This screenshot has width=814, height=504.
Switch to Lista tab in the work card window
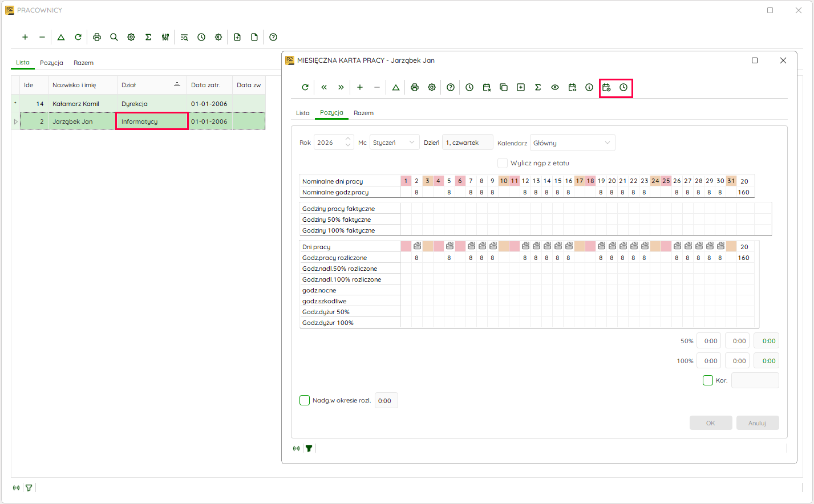303,113
